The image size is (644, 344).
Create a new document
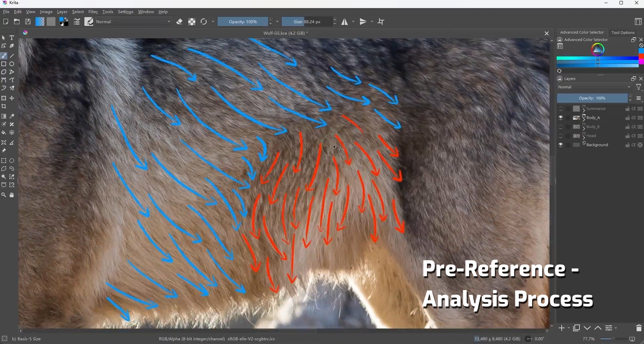pyautogui.click(x=6, y=22)
